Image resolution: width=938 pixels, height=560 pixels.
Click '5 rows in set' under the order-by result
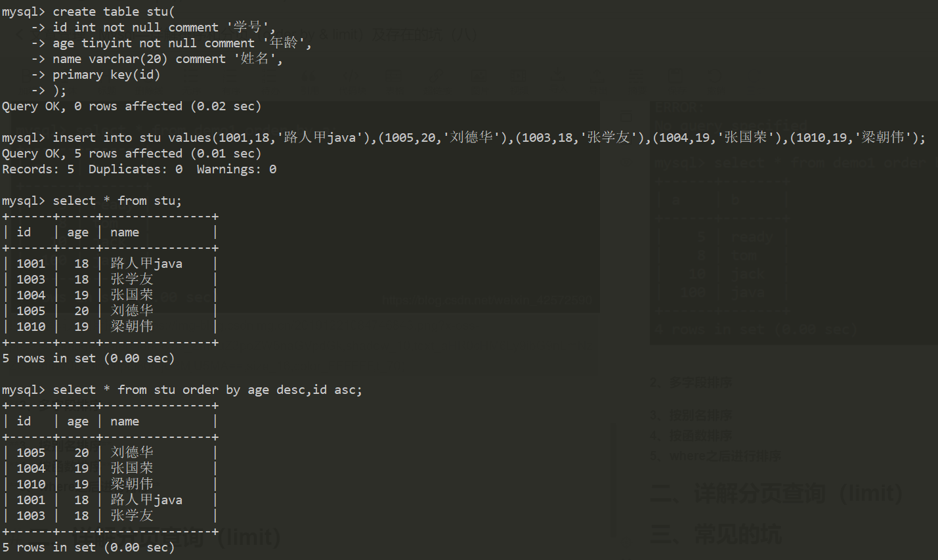(x=49, y=548)
